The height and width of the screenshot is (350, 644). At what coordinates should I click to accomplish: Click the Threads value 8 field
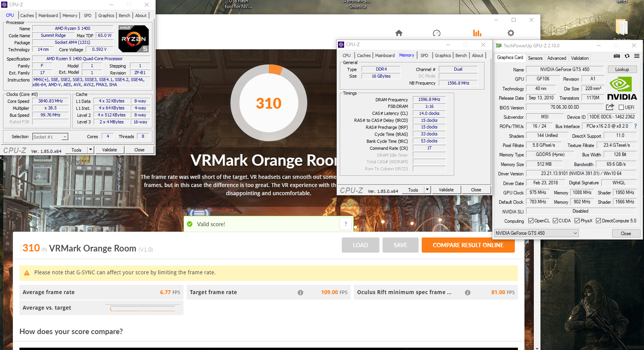(x=143, y=136)
